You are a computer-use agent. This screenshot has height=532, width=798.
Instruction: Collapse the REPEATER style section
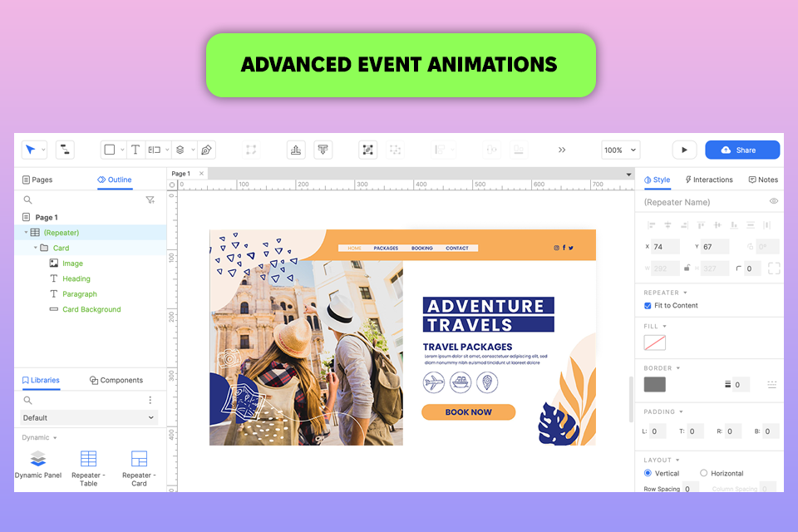pos(685,293)
